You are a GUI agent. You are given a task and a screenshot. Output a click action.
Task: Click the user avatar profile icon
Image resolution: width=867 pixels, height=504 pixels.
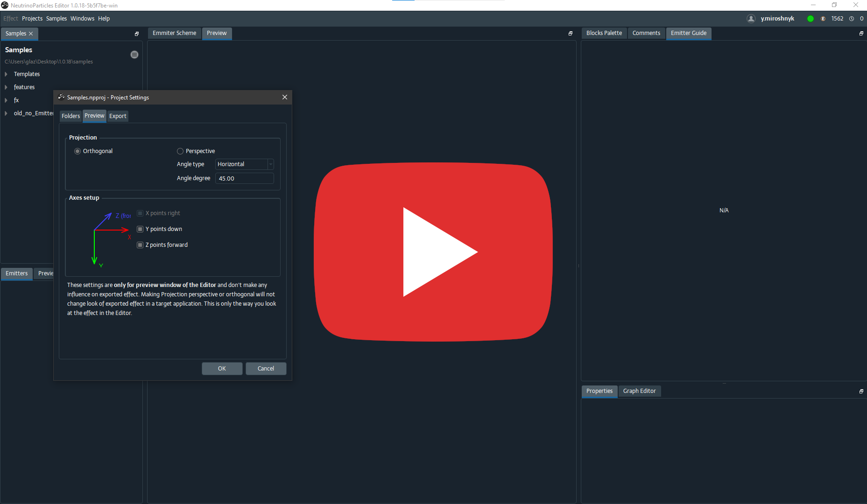(x=751, y=19)
